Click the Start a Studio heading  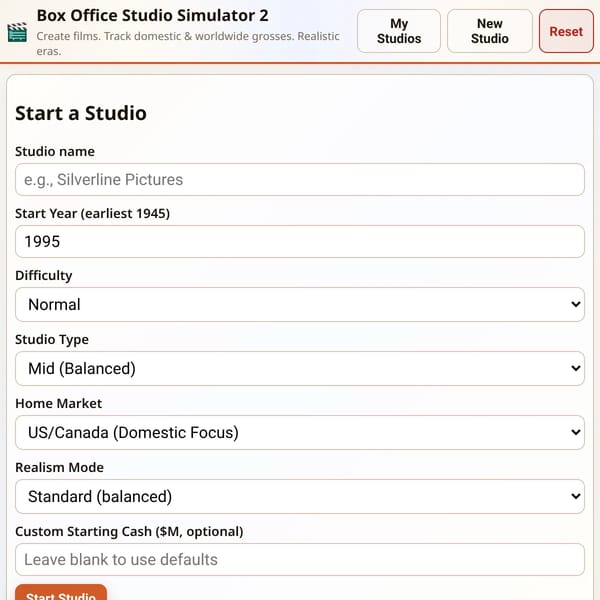click(81, 113)
